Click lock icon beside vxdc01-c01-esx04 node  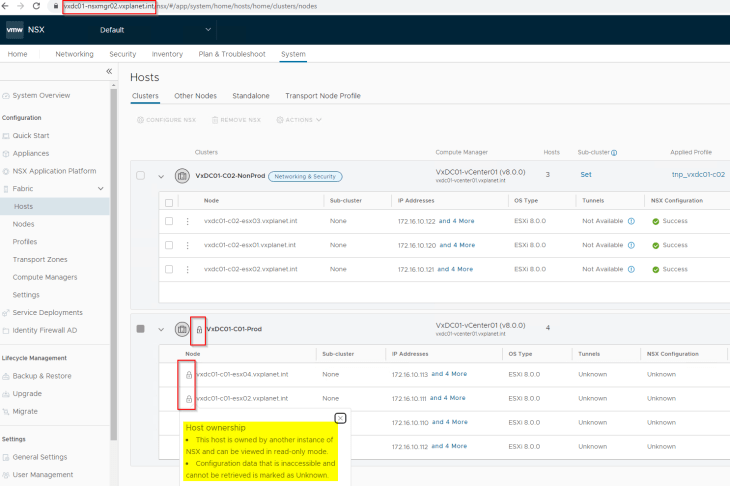point(189,374)
